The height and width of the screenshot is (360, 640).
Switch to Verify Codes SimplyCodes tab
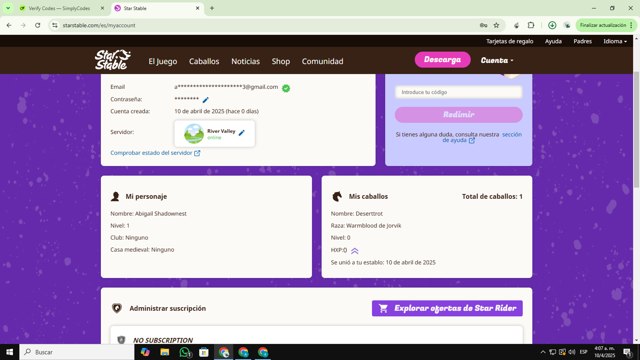(x=61, y=8)
